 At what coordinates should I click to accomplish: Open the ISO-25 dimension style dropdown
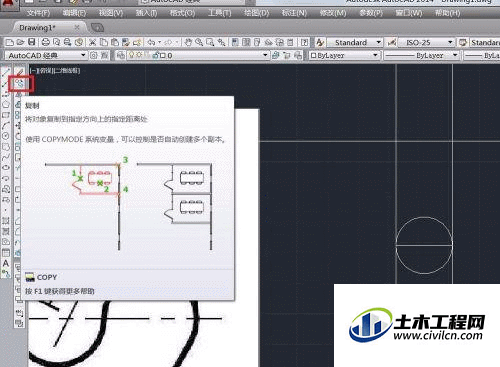(426, 42)
